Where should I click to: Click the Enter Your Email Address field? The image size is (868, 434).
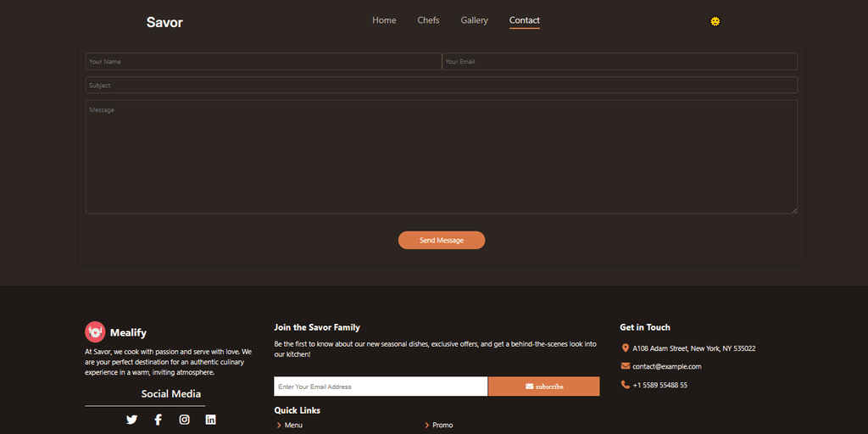coord(380,387)
